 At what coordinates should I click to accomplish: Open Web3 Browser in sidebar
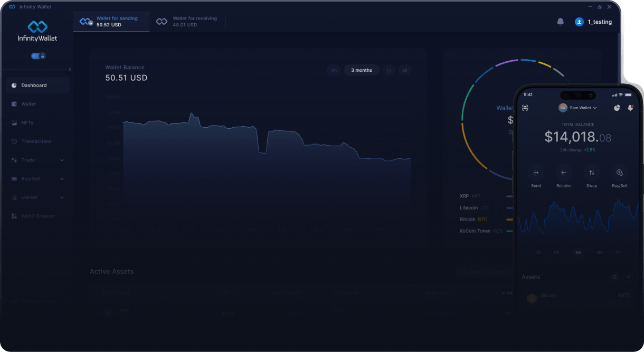(37, 216)
